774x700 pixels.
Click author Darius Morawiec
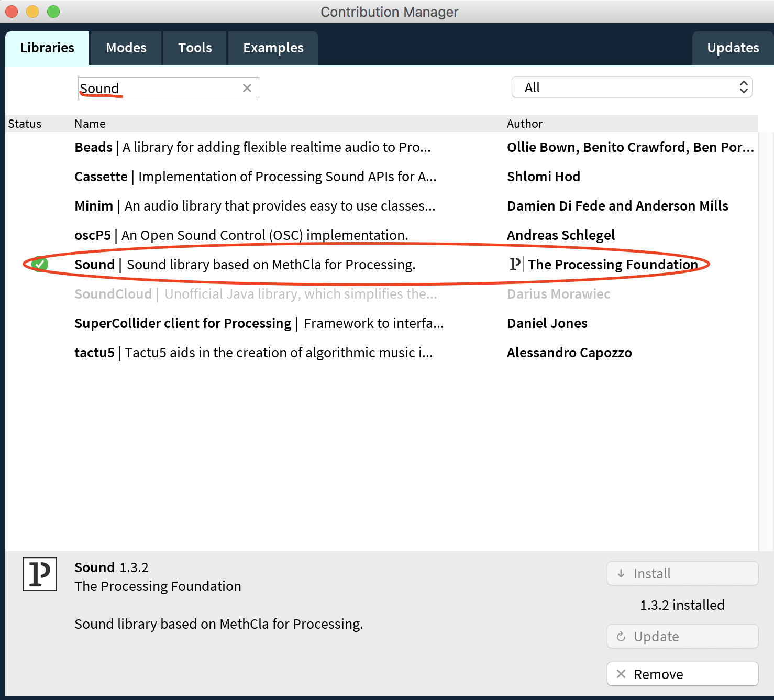pos(559,294)
